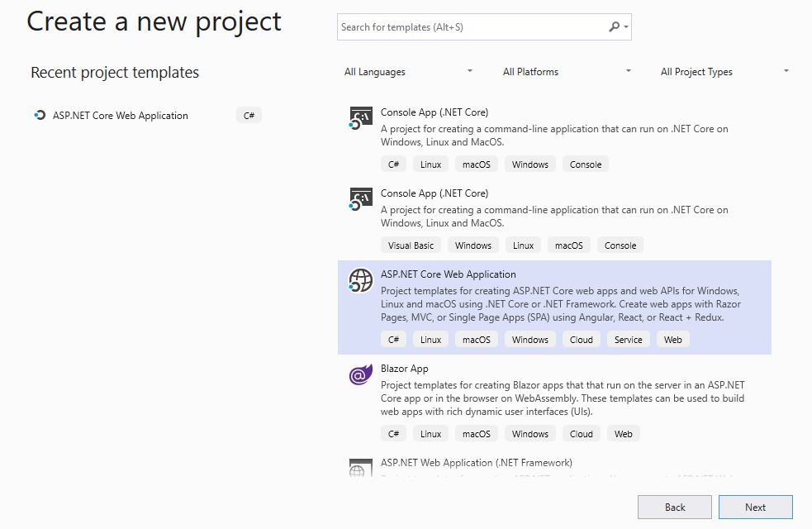Screen dimensions: 812x529
Task: Click the Linux tag on Visual Basic Console App
Action: [x=523, y=245]
